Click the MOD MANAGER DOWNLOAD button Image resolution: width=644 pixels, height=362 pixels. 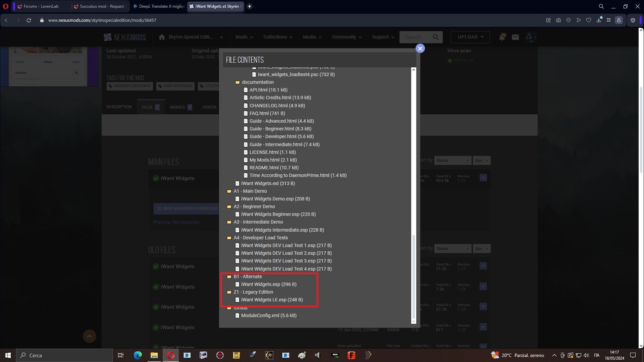(187, 208)
